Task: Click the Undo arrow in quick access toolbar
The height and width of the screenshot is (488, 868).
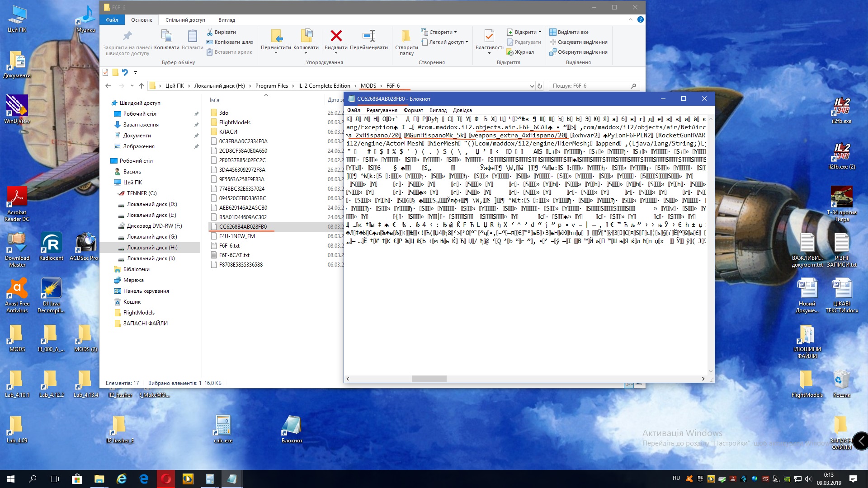Action: pos(125,72)
